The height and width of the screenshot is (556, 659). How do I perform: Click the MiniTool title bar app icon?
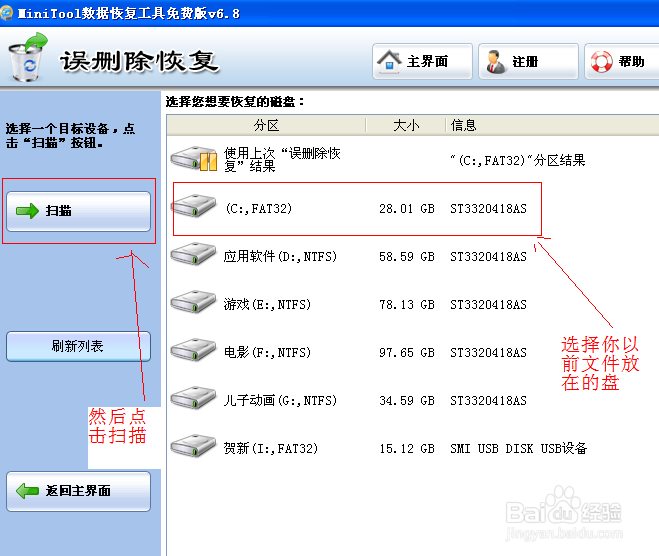pos(6,13)
